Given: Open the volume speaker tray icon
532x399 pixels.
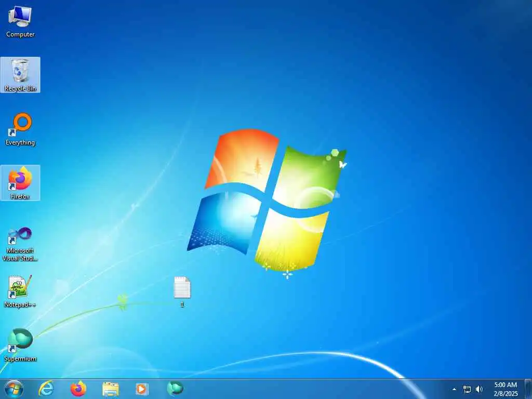Looking at the screenshot, I should pos(479,389).
